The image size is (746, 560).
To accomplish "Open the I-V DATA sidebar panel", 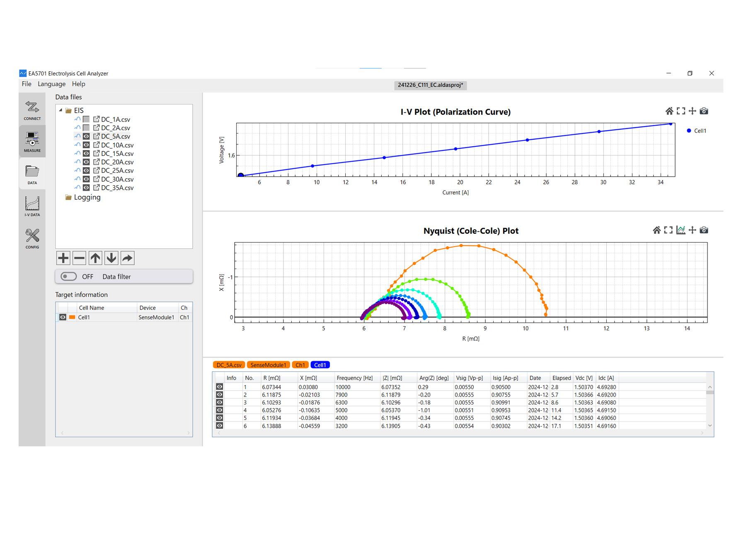I will pos(32,206).
